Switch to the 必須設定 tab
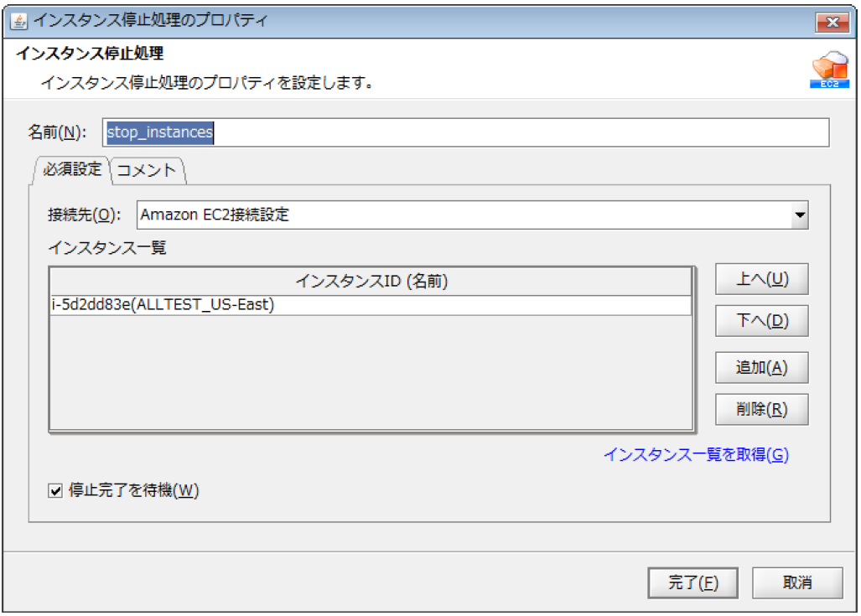 [x=72, y=169]
